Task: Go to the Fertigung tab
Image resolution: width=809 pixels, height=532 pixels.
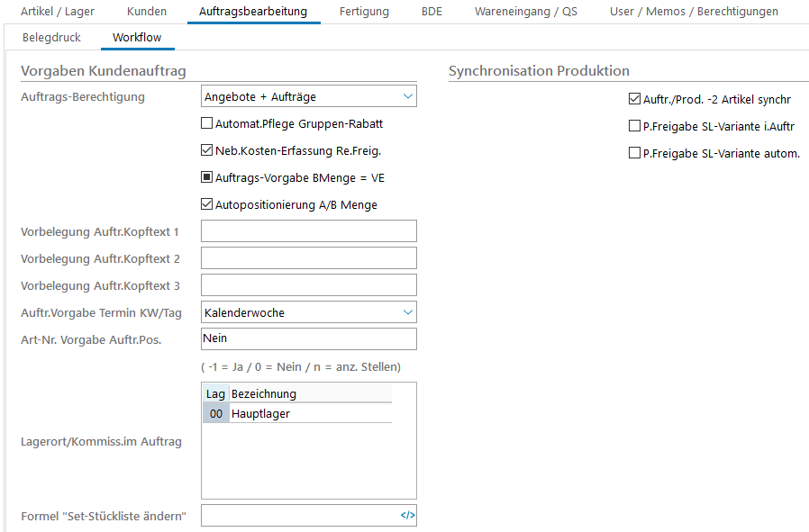Action: [364, 12]
